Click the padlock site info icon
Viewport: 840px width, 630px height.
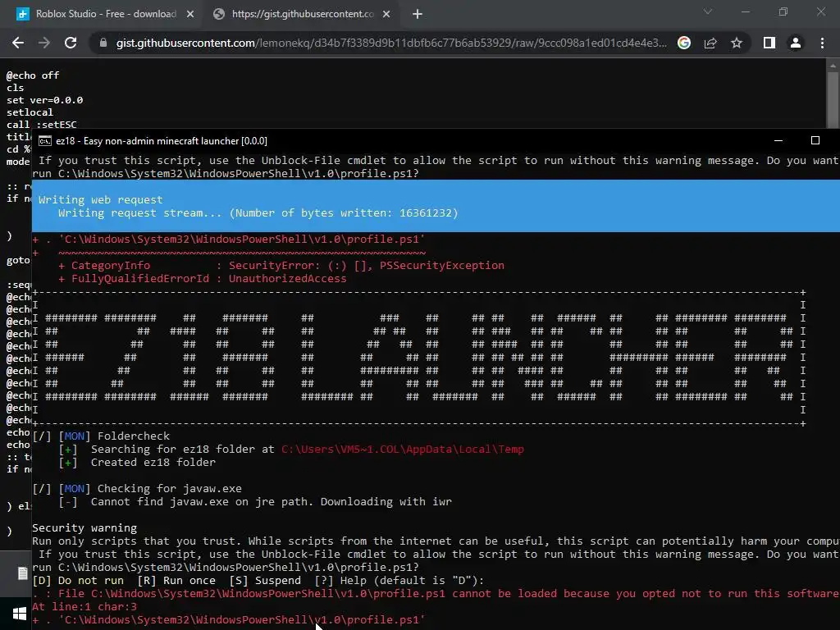pos(103,43)
